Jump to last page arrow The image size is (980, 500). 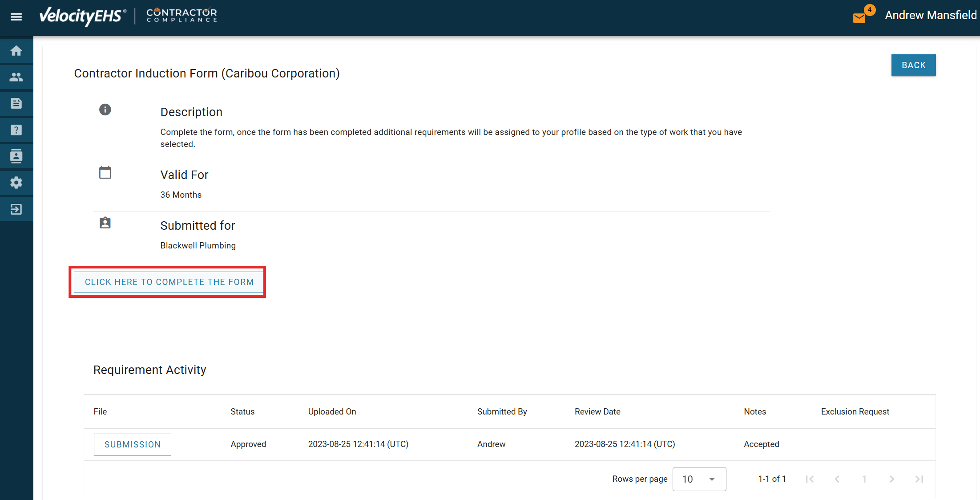[919, 479]
